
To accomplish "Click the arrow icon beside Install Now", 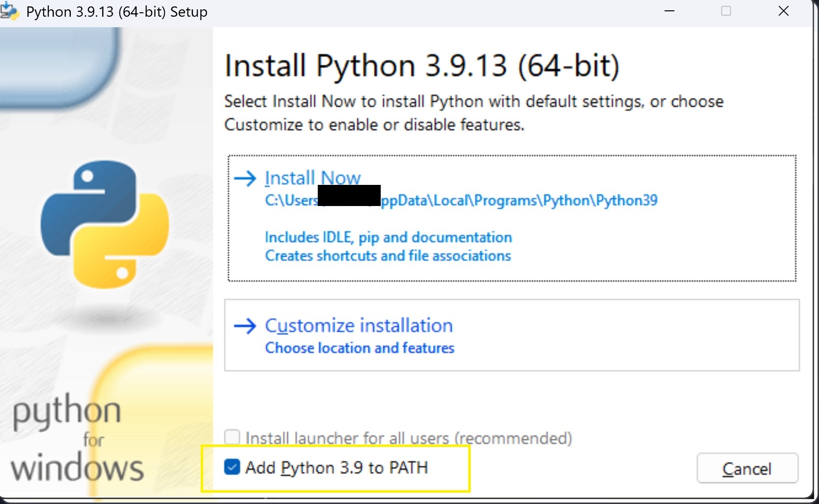I will [245, 178].
